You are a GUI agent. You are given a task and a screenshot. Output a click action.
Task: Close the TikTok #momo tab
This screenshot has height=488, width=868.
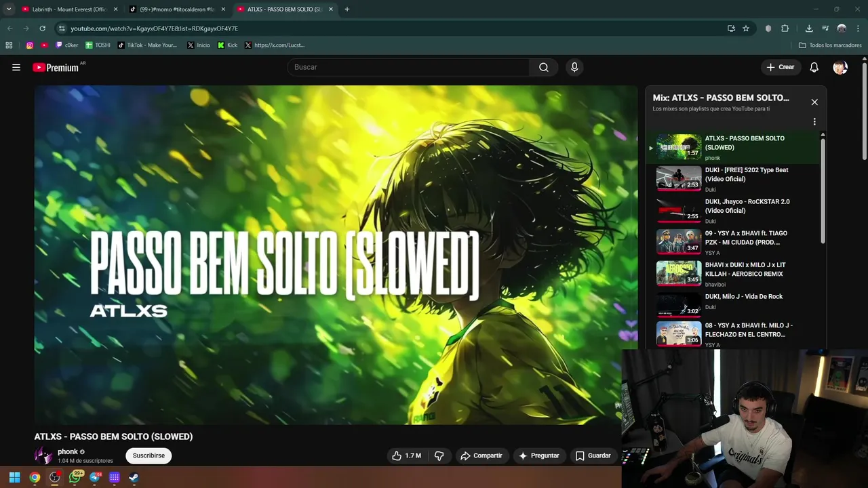coord(223,9)
